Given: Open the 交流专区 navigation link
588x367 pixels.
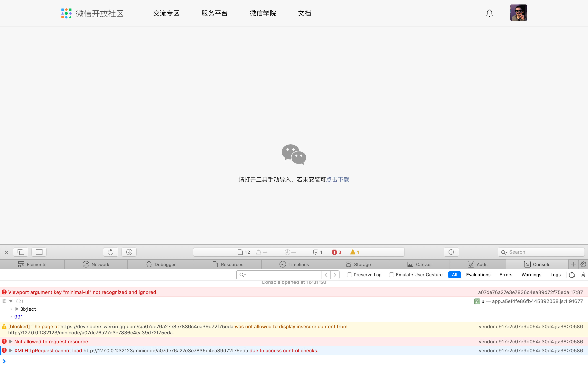Looking at the screenshot, I should pos(166,13).
